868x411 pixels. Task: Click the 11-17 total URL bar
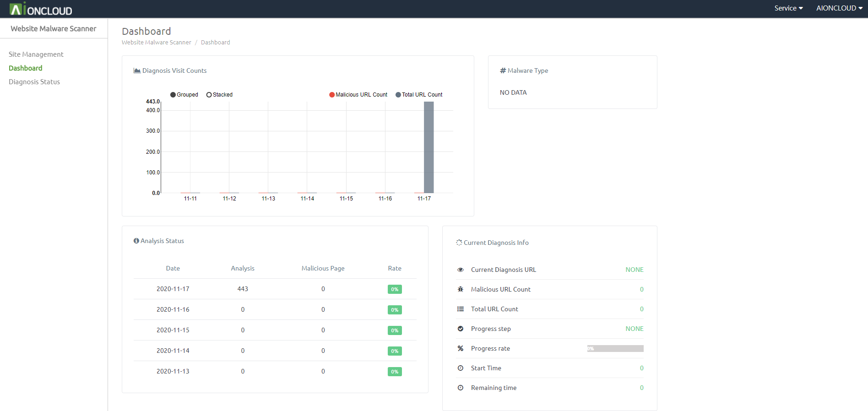pos(429,147)
